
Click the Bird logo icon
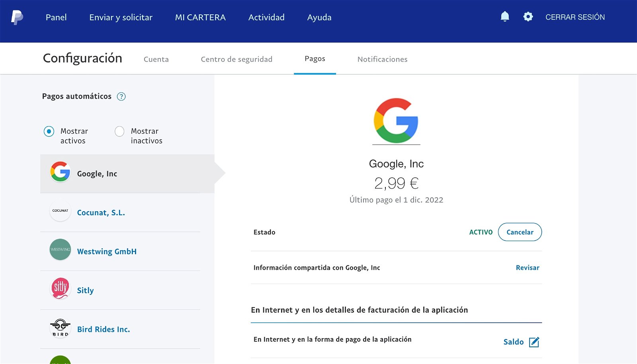pos(60,327)
